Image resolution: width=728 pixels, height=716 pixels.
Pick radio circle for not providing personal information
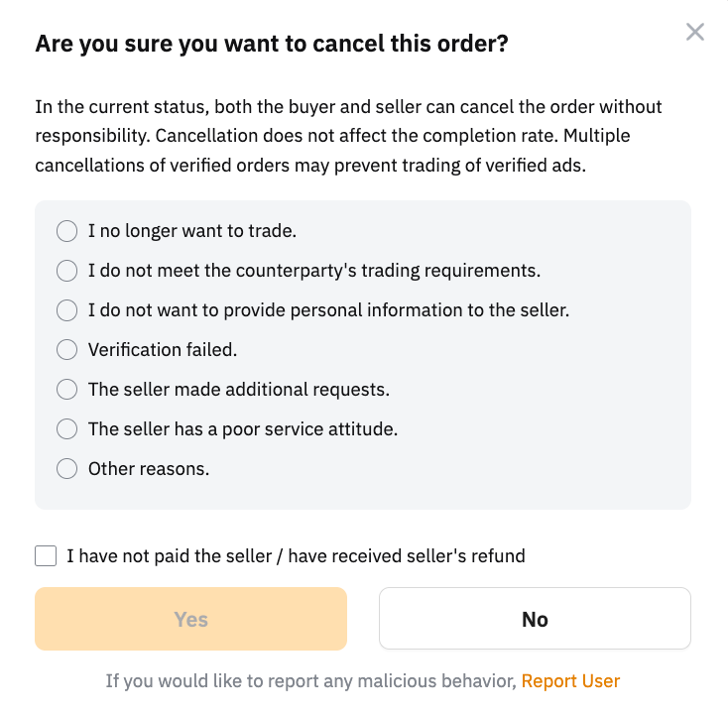click(x=66, y=310)
